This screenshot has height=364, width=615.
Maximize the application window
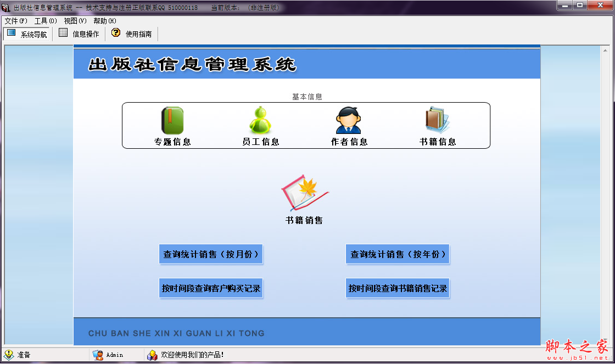coord(580,5)
